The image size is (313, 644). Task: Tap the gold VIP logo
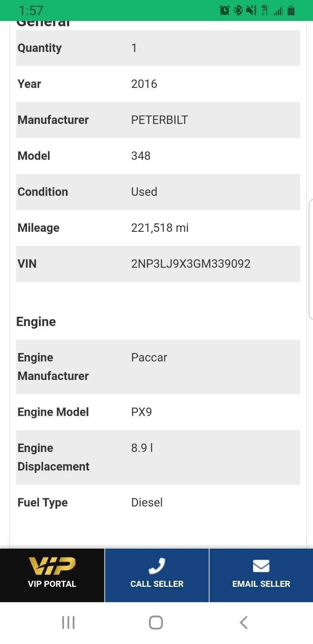point(52,566)
